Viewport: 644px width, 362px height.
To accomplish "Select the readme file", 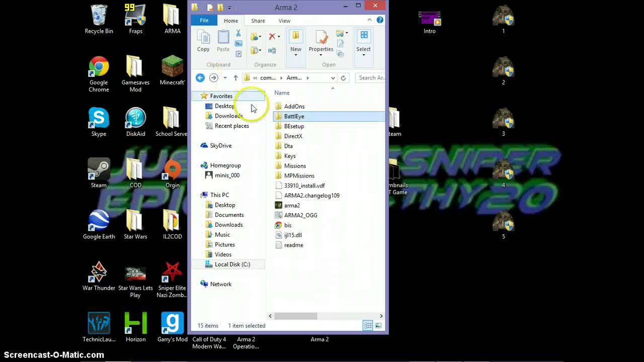I will pos(293,245).
